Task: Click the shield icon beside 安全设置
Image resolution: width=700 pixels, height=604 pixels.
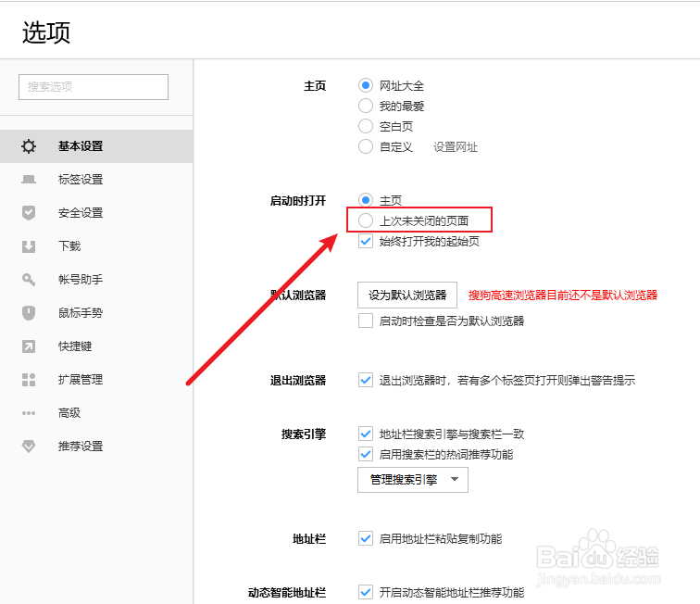Action: [29, 213]
